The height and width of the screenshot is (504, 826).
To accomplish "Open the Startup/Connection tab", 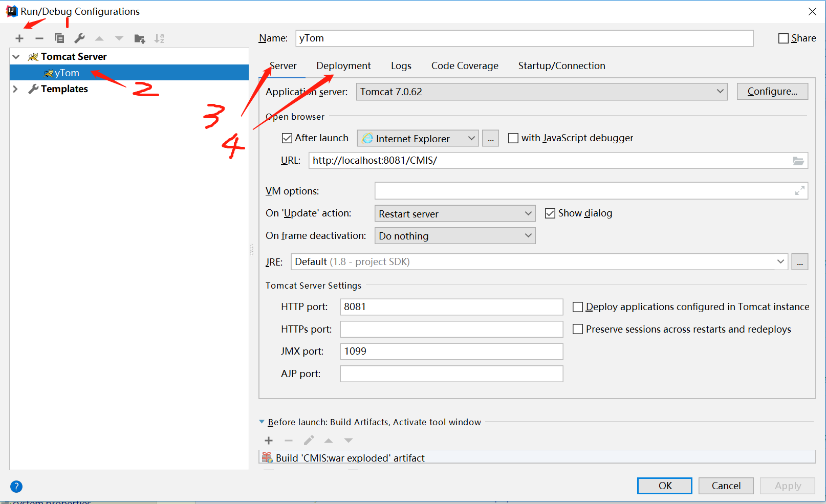I will pyautogui.click(x=561, y=66).
